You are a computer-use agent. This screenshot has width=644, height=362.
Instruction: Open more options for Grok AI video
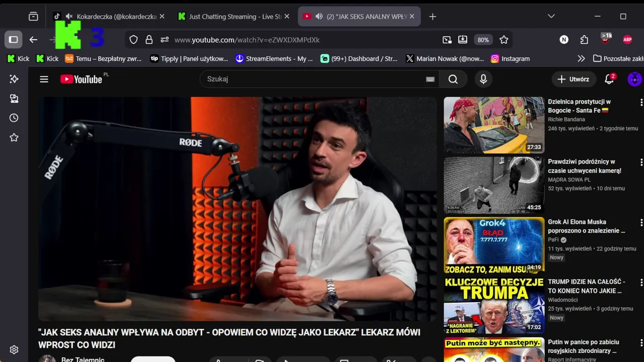pyautogui.click(x=641, y=222)
